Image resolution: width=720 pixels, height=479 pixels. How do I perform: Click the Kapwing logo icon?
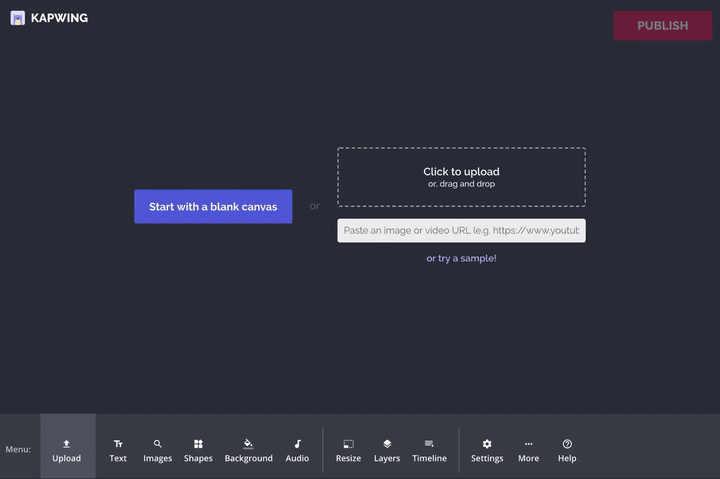(x=18, y=18)
